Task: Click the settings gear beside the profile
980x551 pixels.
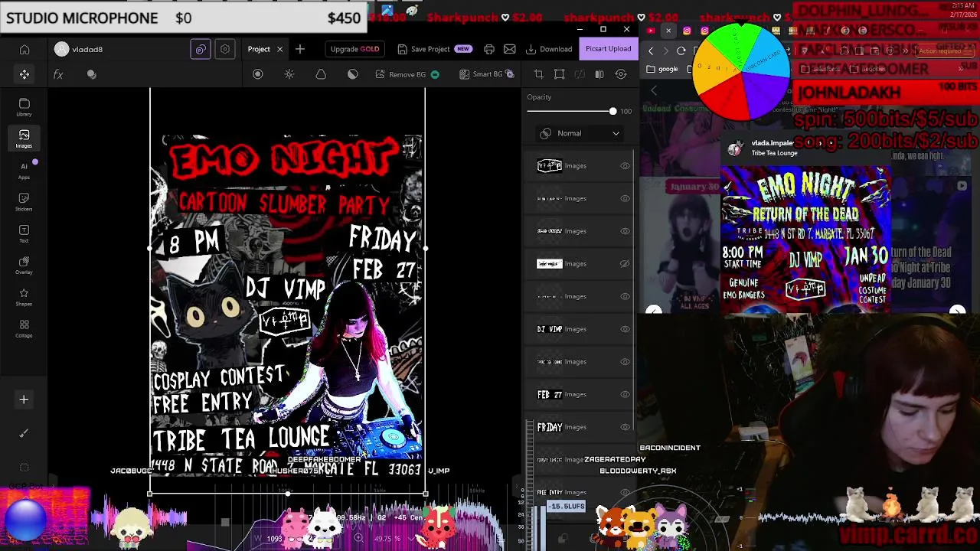Action: click(225, 49)
